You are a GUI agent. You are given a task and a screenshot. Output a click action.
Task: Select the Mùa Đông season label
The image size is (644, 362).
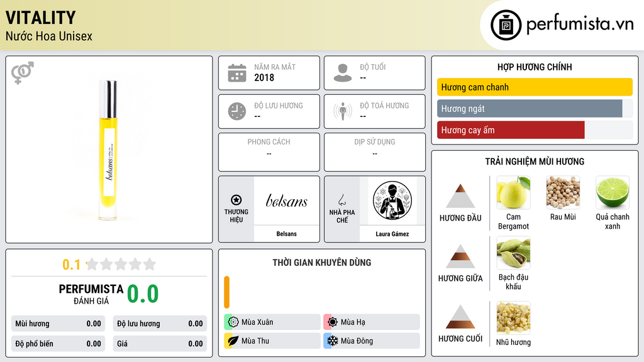point(357,341)
